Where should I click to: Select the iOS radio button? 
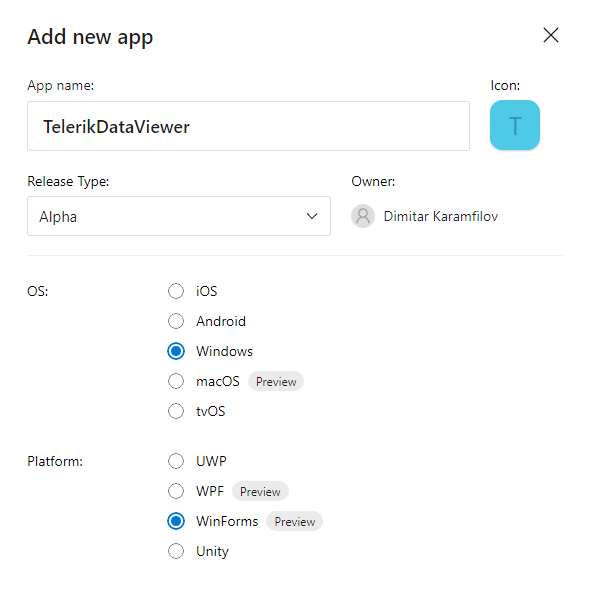[x=176, y=291]
